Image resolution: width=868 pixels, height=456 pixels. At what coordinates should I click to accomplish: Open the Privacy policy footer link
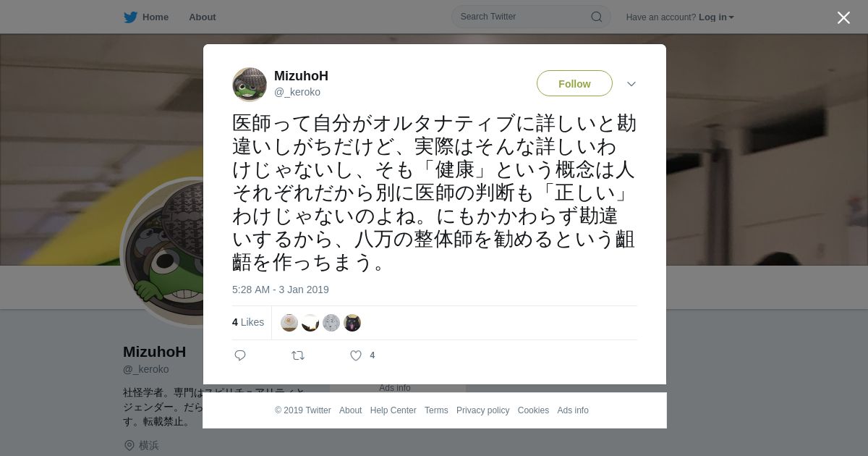click(482, 410)
